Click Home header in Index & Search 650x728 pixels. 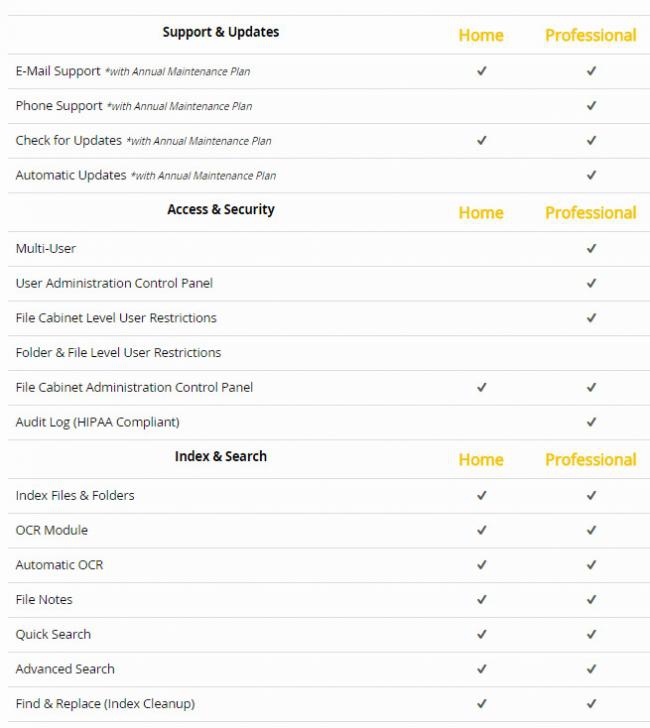481,460
